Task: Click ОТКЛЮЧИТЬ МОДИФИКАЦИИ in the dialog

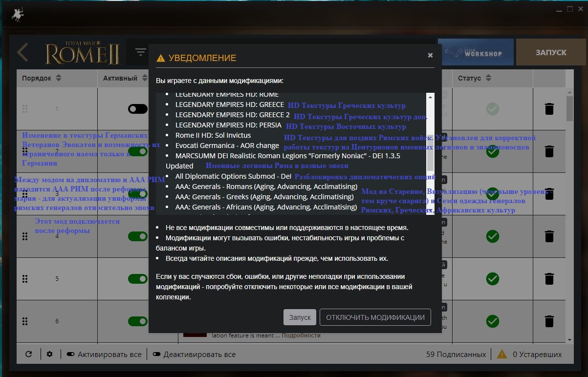Action: pyautogui.click(x=375, y=317)
